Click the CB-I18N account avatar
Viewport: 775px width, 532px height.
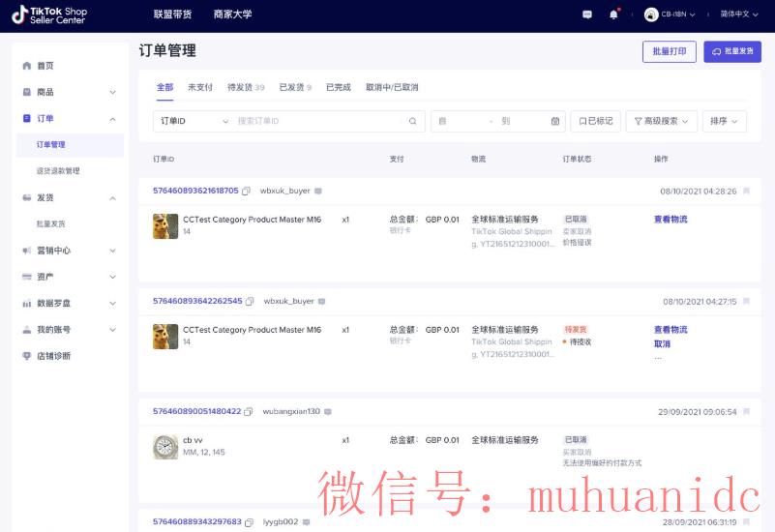point(651,15)
